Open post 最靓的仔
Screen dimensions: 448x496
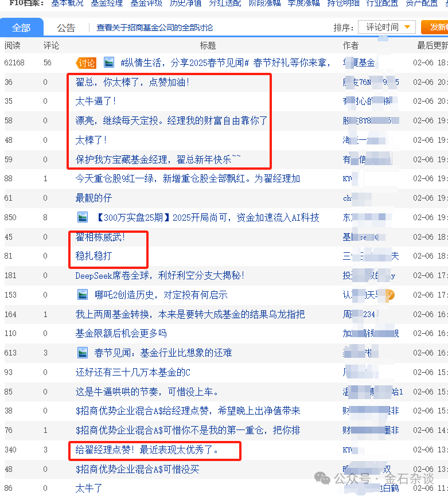point(94,198)
